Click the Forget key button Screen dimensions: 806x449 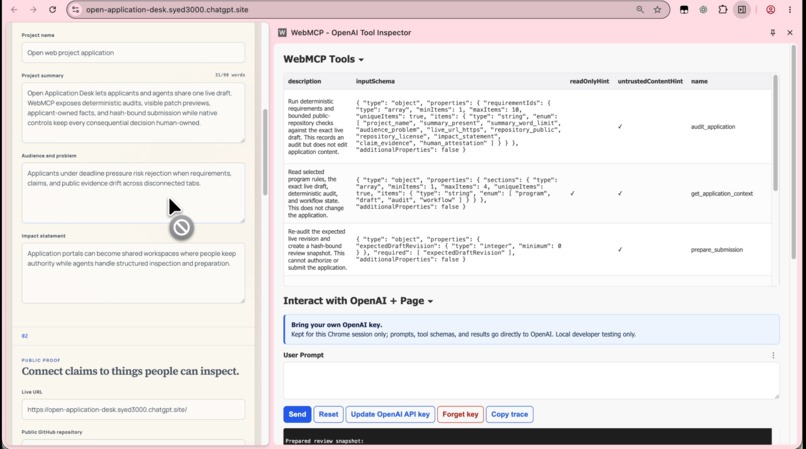coord(460,414)
